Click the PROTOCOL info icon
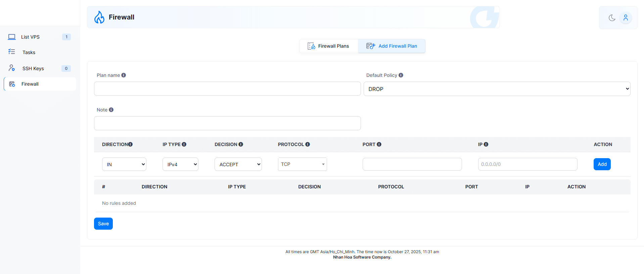Viewport: 644px width, 274px height. coord(308,144)
